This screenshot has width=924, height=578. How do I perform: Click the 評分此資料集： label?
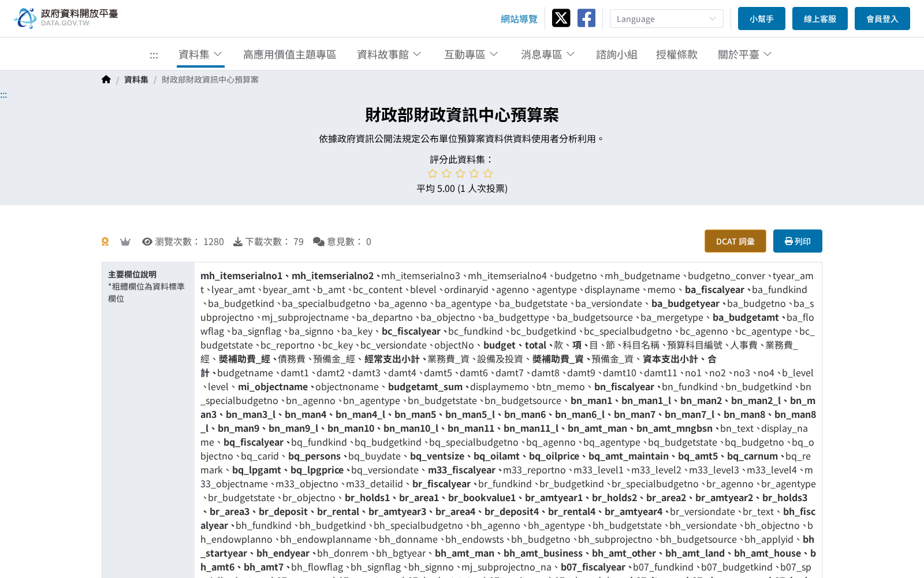point(462,160)
